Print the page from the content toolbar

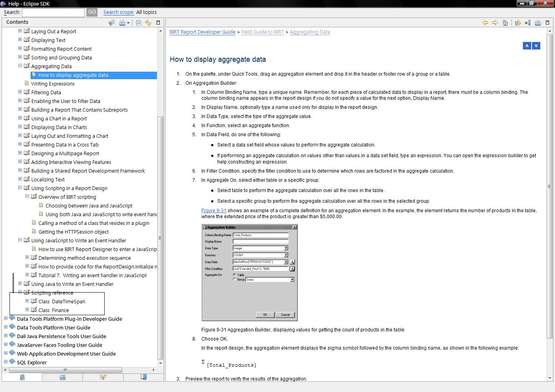[538, 23]
